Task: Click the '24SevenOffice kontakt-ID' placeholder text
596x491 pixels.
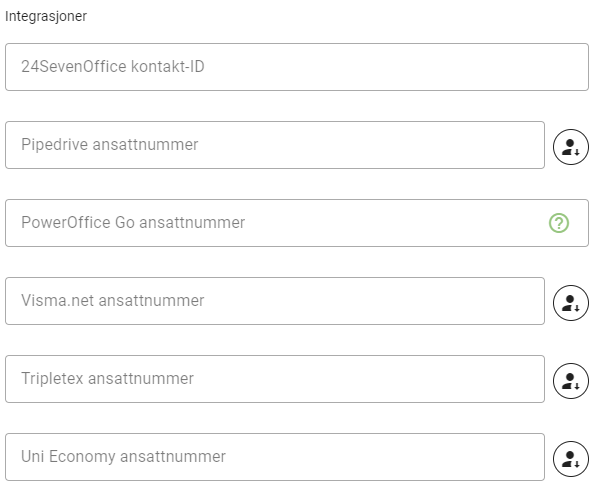Action: point(113,67)
